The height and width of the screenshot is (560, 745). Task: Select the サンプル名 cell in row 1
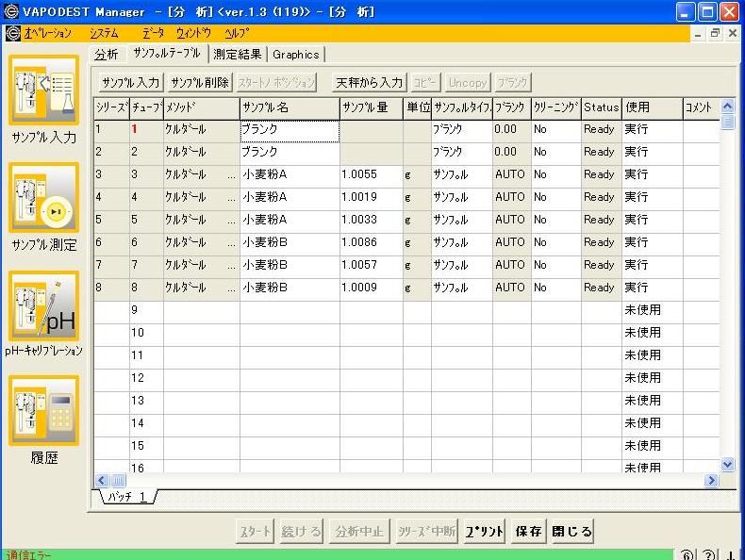point(290,131)
